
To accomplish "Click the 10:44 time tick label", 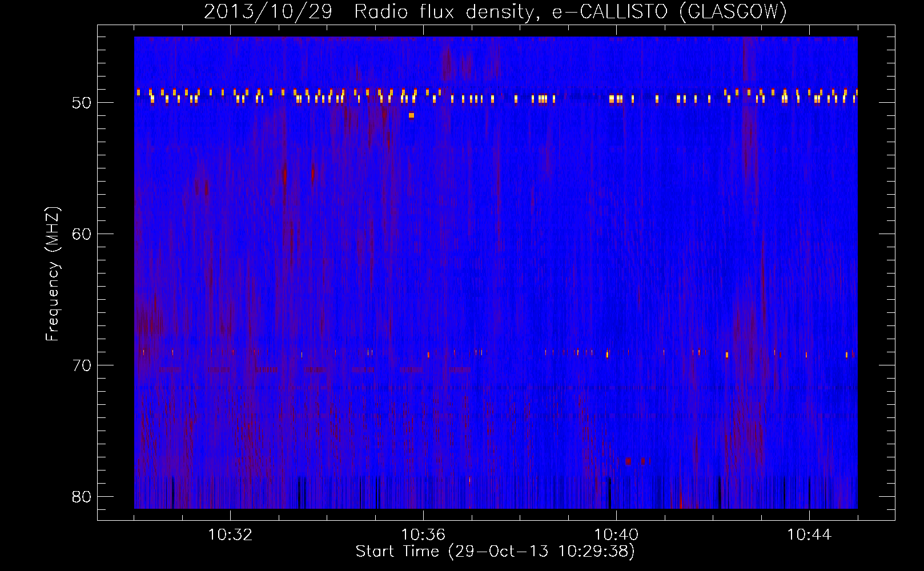I will [809, 535].
